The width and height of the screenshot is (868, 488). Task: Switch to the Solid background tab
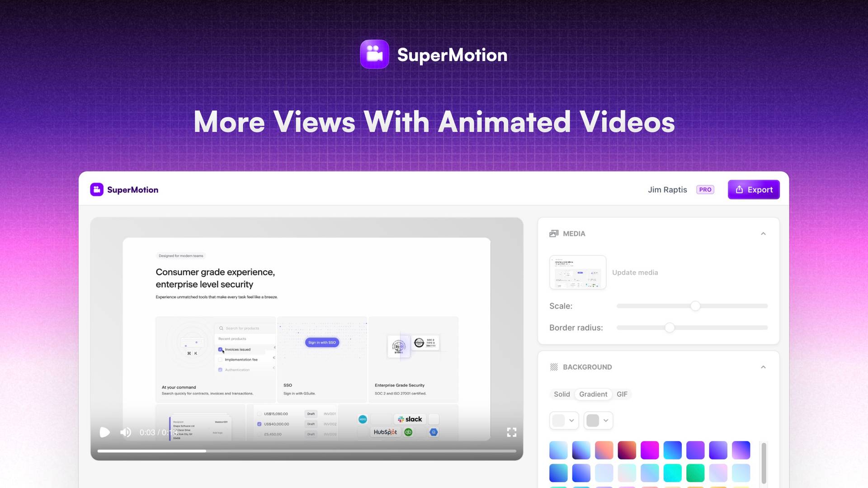[561, 394]
